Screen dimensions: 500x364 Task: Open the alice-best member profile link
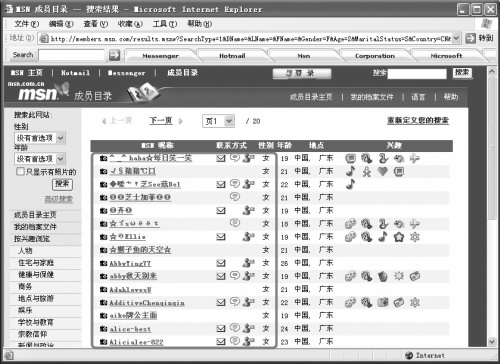pos(130,329)
